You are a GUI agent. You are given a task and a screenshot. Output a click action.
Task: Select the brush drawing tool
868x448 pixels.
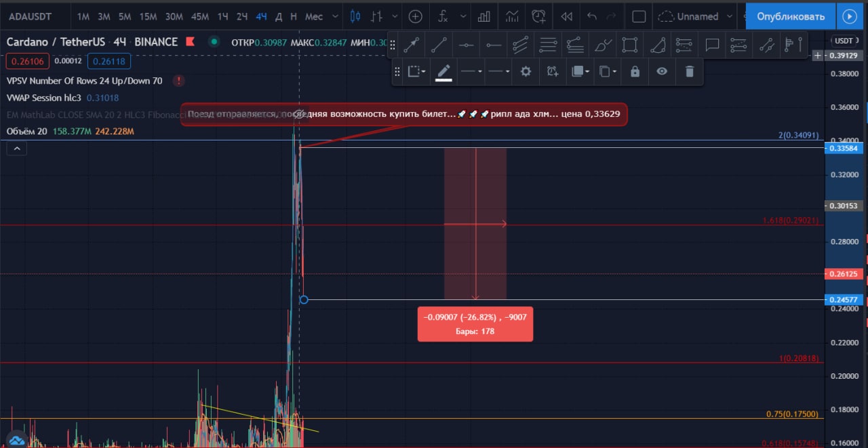click(602, 45)
